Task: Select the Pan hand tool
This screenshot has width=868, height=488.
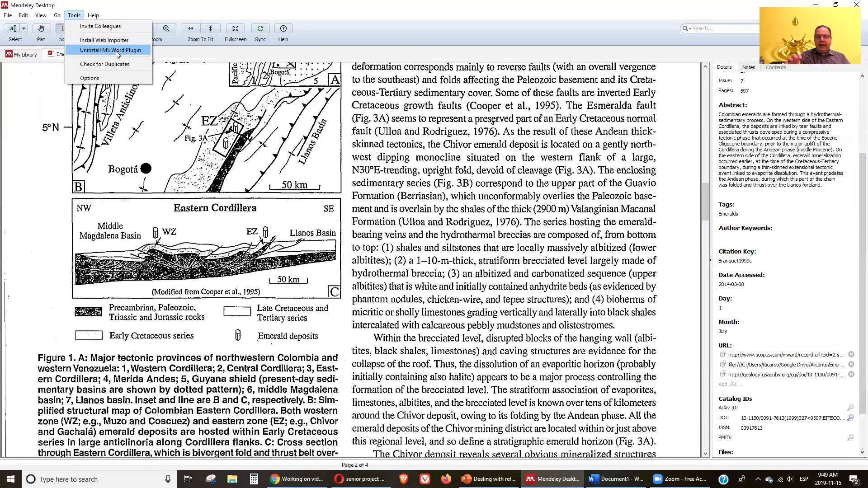Action: [41, 28]
